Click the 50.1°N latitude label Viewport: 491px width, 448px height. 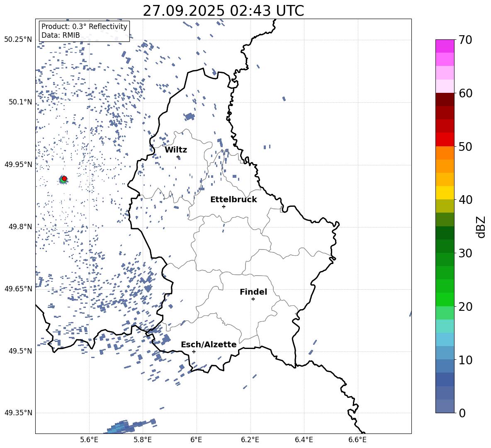click(x=20, y=102)
